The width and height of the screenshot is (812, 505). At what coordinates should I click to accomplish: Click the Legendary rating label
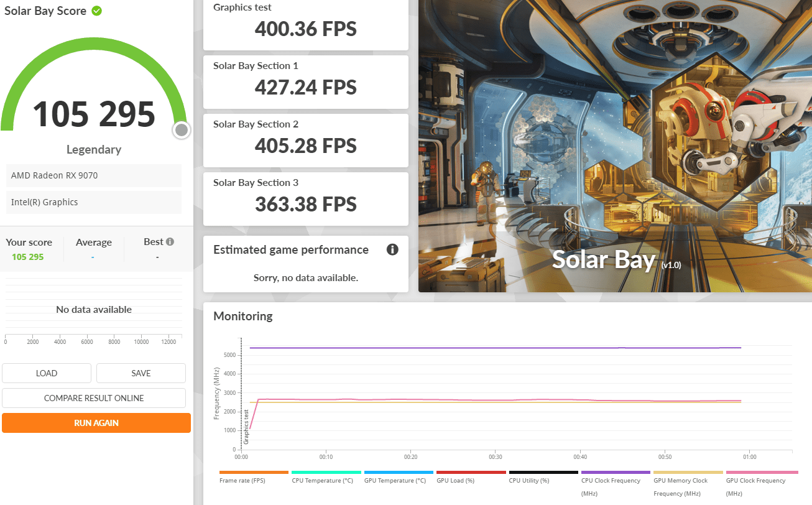point(94,149)
